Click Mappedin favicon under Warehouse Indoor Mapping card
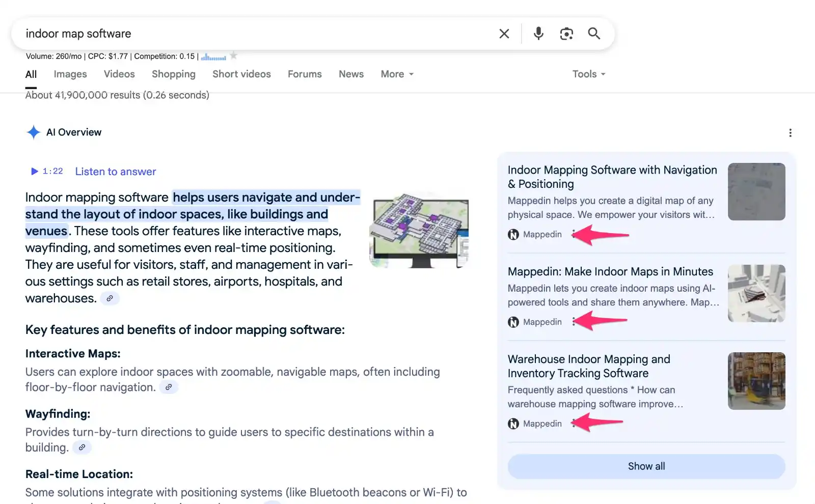Image resolution: width=815 pixels, height=504 pixels. pos(513,424)
